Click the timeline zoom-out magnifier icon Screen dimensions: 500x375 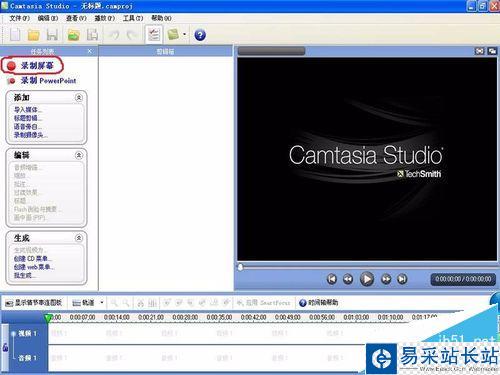click(x=126, y=303)
